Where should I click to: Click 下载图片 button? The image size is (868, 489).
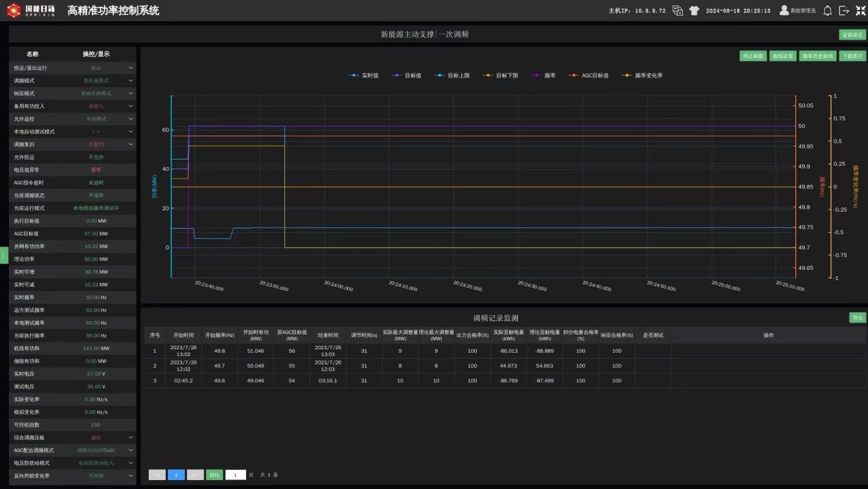(852, 56)
